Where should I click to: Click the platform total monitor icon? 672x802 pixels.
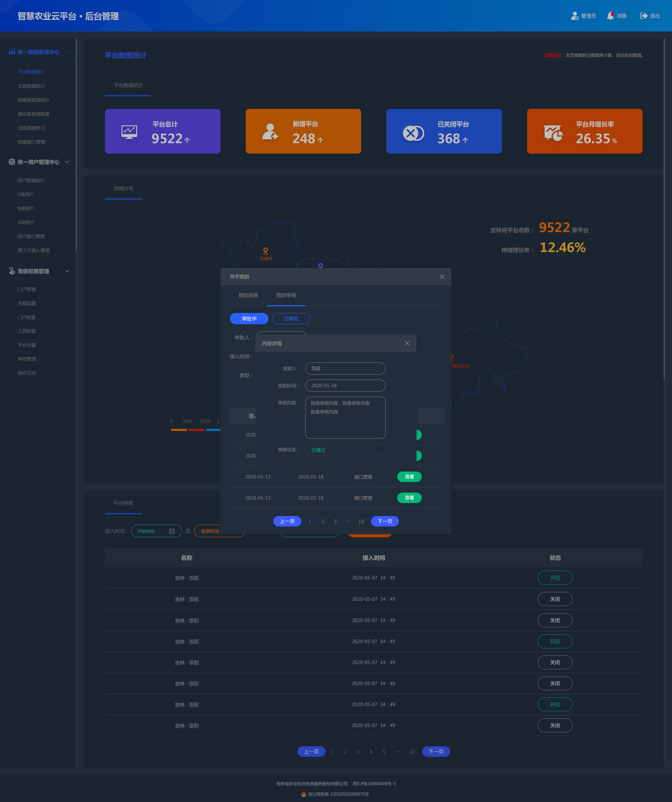coord(129,132)
